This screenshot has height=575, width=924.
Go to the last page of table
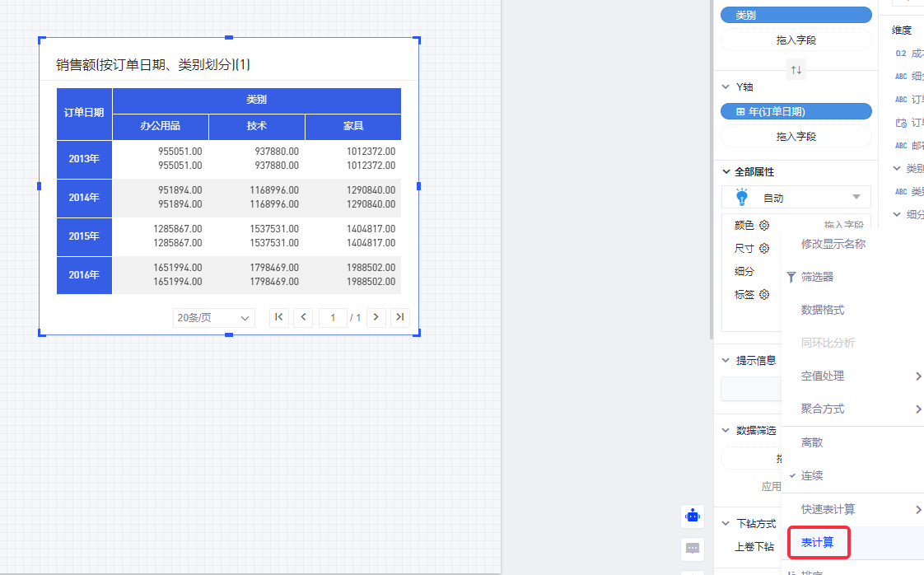click(400, 317)
